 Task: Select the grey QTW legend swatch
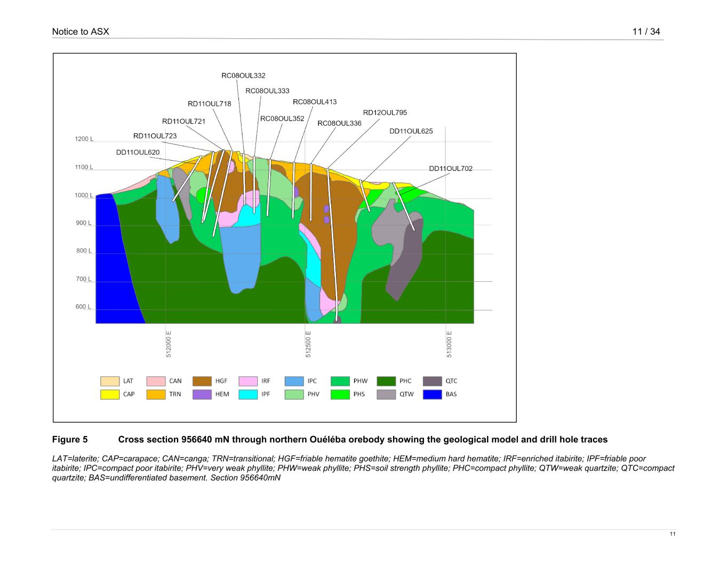click(386, 394)
